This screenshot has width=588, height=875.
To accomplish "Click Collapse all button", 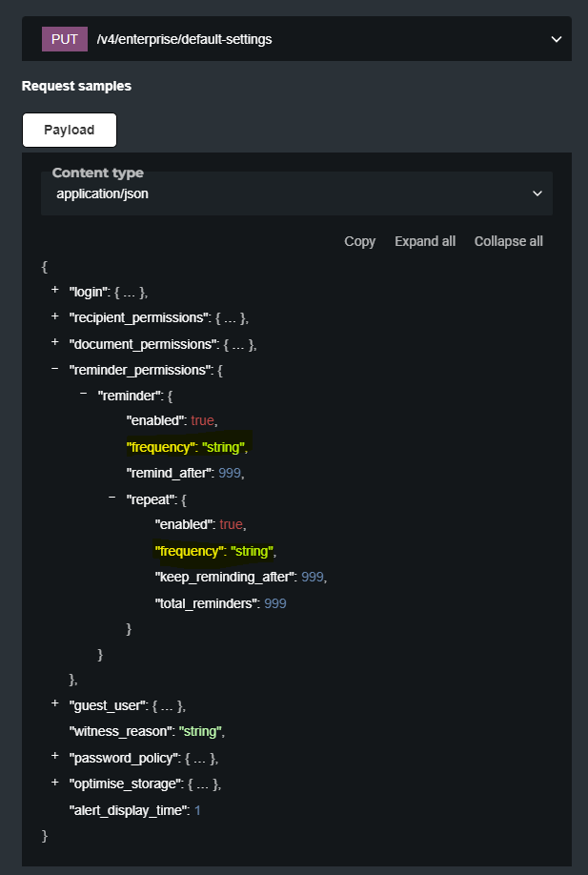I will coord(508,241).
